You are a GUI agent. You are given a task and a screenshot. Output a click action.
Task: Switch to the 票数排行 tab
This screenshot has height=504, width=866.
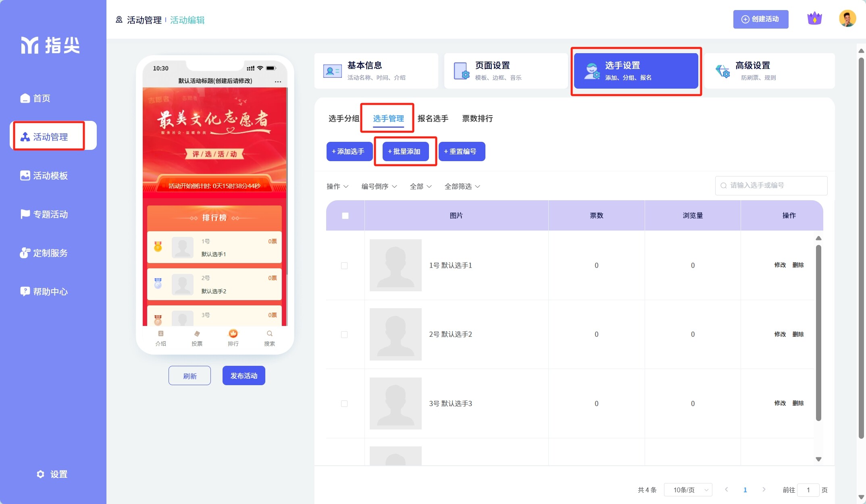click(x=477, y=118)
